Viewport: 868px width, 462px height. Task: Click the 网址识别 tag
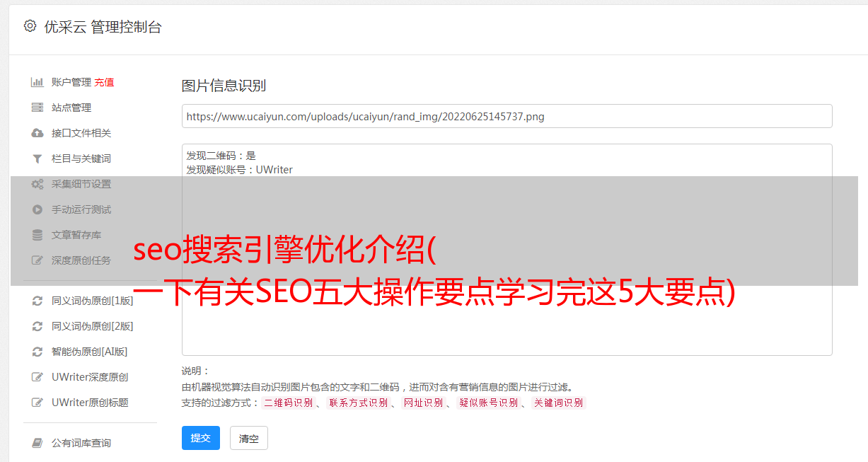point(423,403)
